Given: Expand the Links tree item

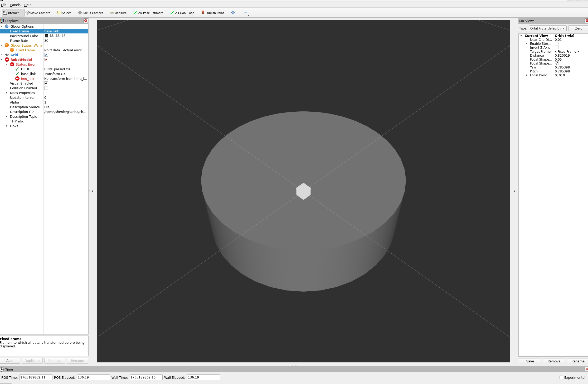Looking at the screenshot, I should point(7,126).
